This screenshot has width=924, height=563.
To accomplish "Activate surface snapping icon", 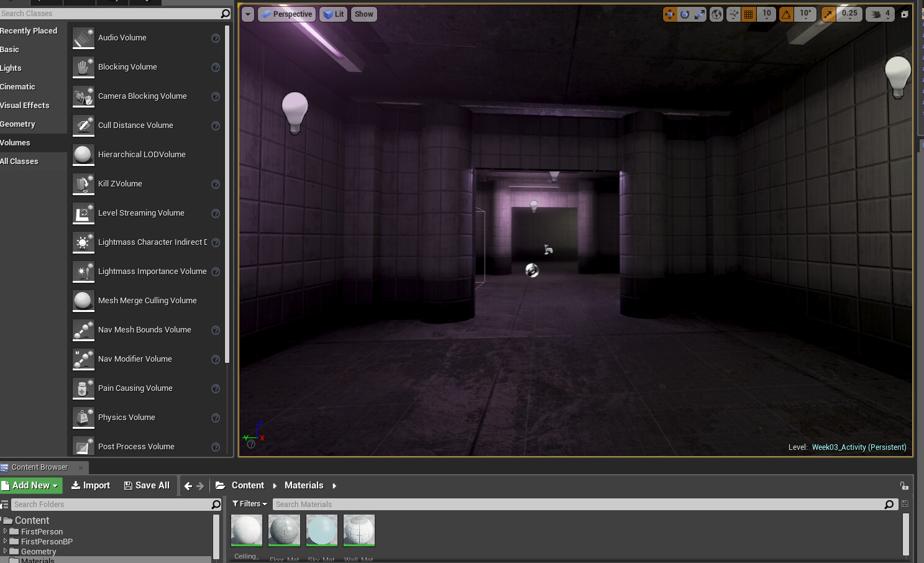I will click(x=733, y=14).
